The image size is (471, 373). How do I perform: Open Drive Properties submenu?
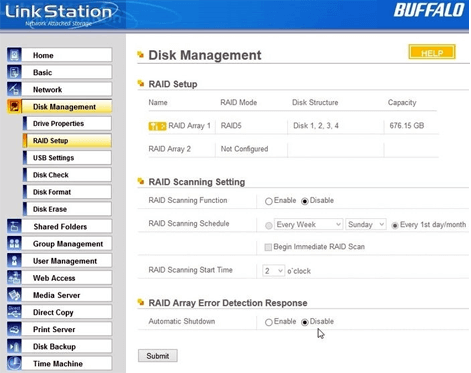[67, 123]
